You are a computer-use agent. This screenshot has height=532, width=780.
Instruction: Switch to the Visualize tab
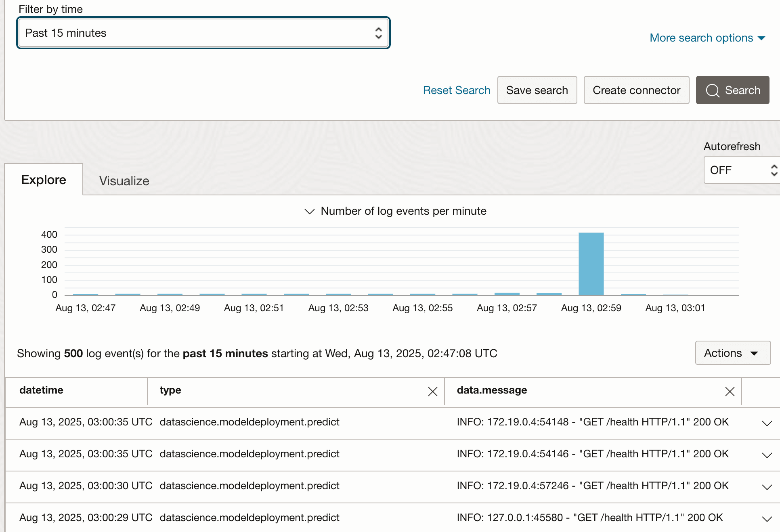124,181
